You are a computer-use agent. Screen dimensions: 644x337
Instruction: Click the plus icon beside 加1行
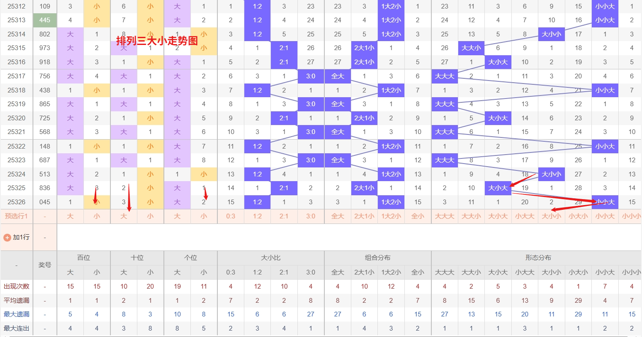[7, 237]
